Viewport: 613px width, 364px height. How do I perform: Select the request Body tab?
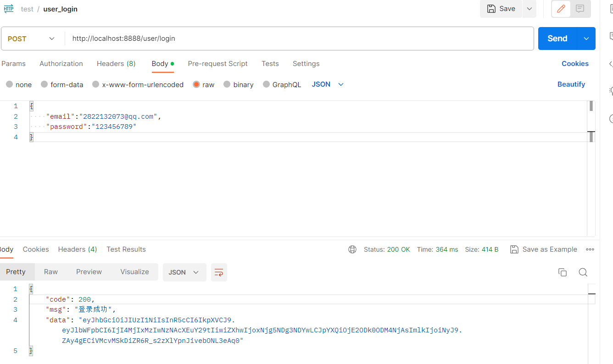pyautogui.click(x=163, y=64)
